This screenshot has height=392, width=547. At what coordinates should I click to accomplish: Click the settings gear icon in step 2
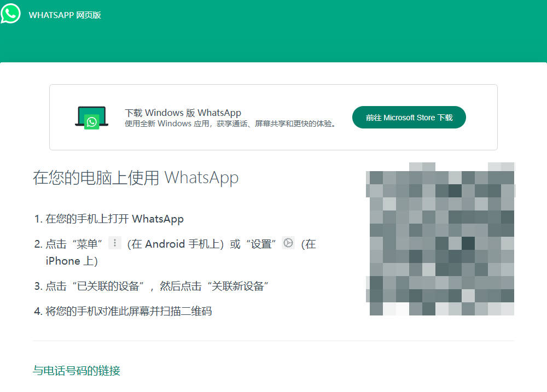[x=288, y=243]
